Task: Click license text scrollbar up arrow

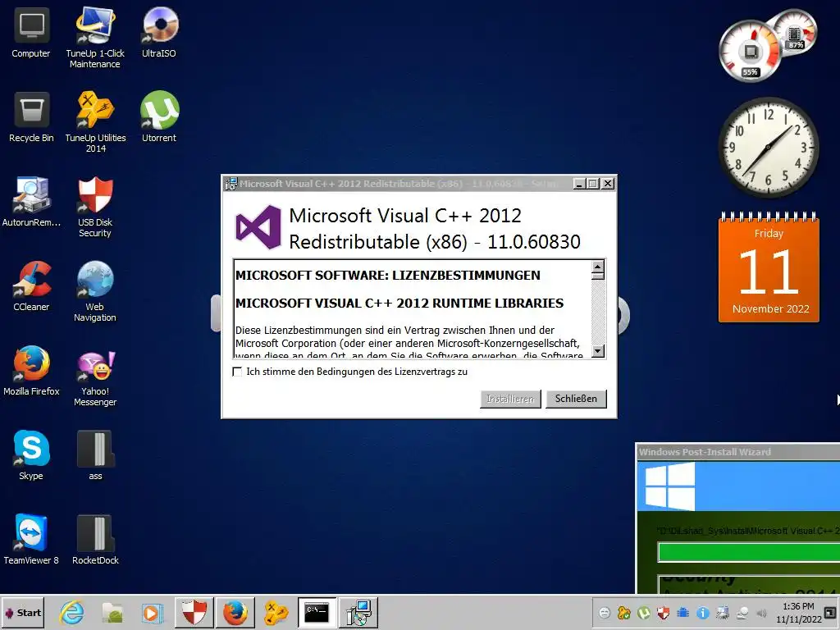Action: (x=598, y=267)
